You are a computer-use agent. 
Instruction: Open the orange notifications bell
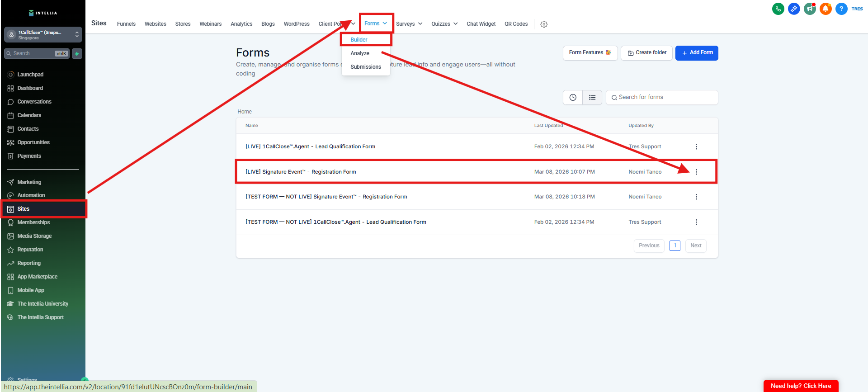tap(826, 9)
